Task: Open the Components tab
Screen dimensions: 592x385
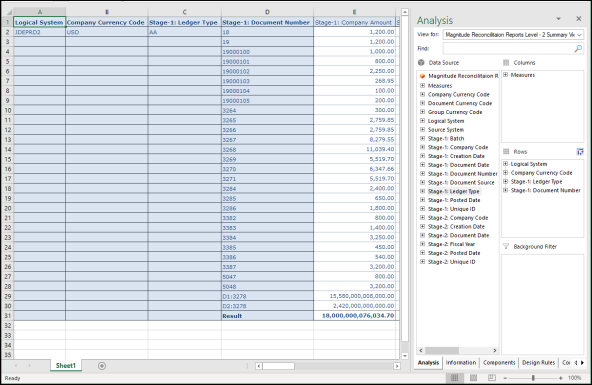Action: [499, 362]
